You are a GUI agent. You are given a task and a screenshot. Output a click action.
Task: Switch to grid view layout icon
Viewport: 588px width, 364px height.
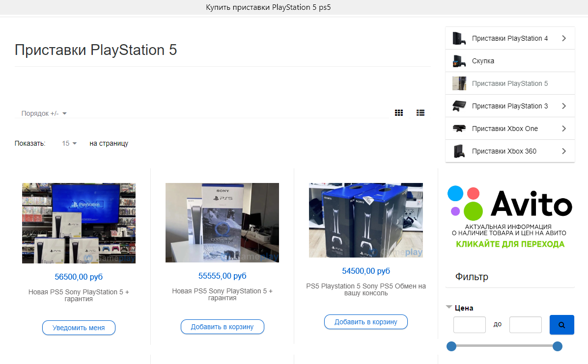coord(398,113)
